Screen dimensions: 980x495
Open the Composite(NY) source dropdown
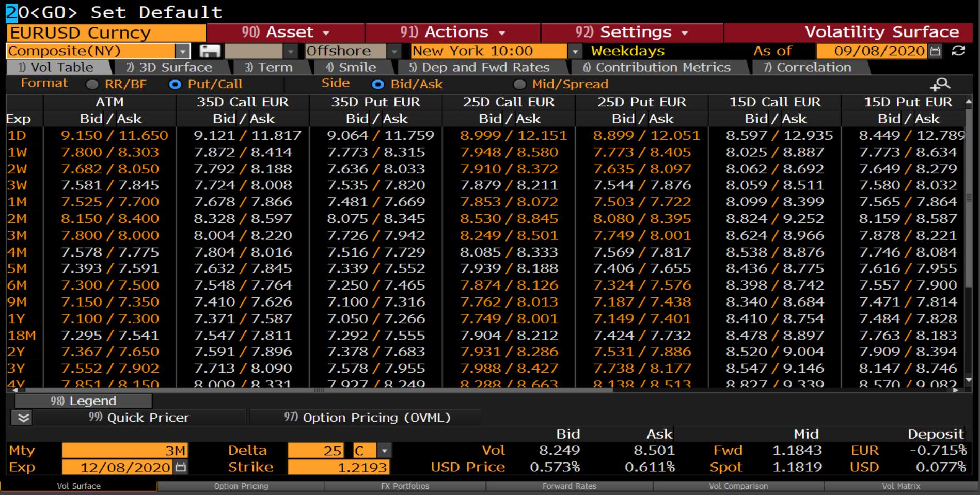tap(183, 51)
